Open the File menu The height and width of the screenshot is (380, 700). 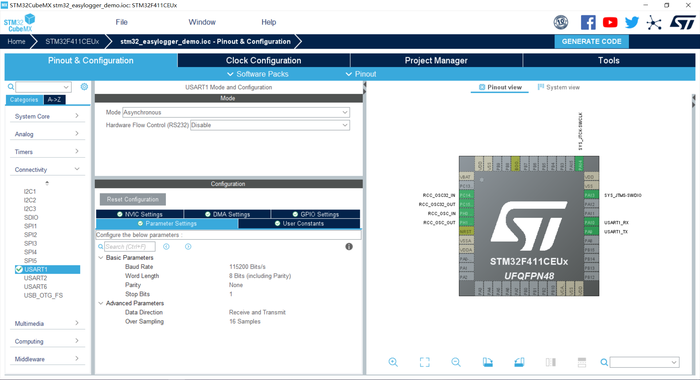121,22
